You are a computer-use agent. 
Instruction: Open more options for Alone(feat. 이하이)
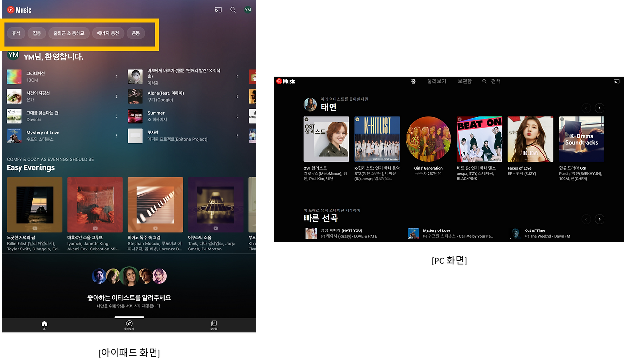pos(237,96)
